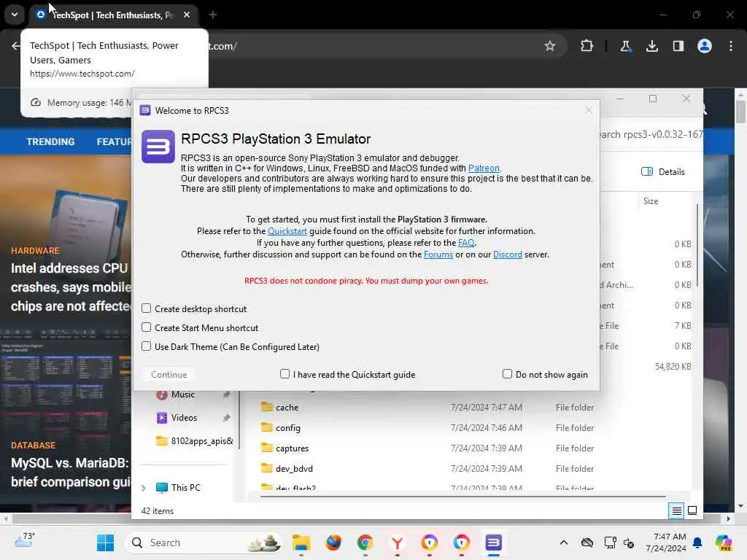Open File Explorer from taskbar
This screenshot has height=560, width=747.
coord(301,542)
